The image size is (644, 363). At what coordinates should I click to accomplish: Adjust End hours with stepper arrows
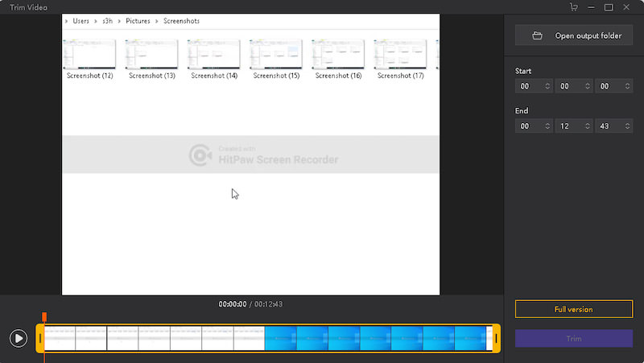pyautogui.click(x=547, y=126)
